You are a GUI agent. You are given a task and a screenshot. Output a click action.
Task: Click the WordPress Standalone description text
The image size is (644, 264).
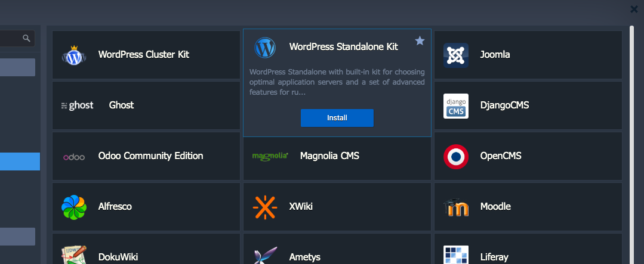click(337, 82)
